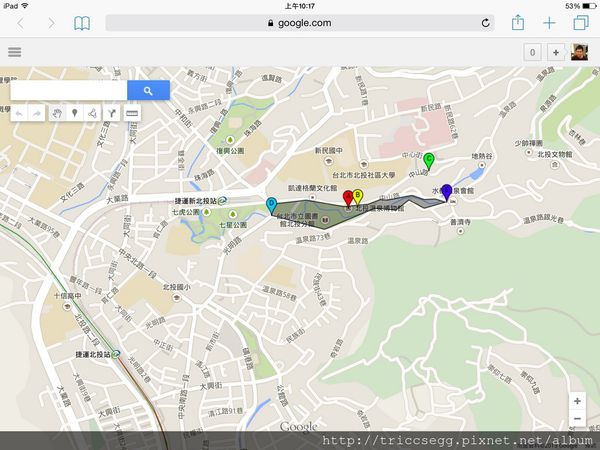This screenshot has width=600, height=450.
Task: Select the add marker pin tool
Action: [x=75, y=113]
